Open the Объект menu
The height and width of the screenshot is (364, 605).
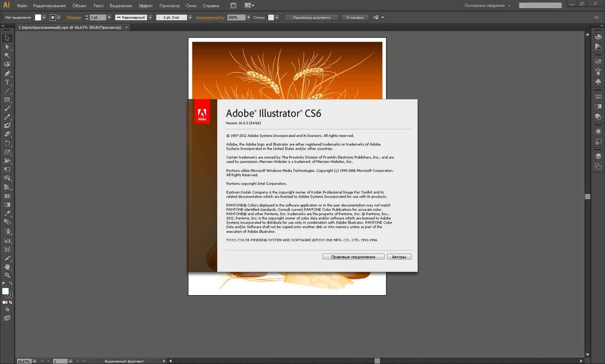click(x=80, y=6)
